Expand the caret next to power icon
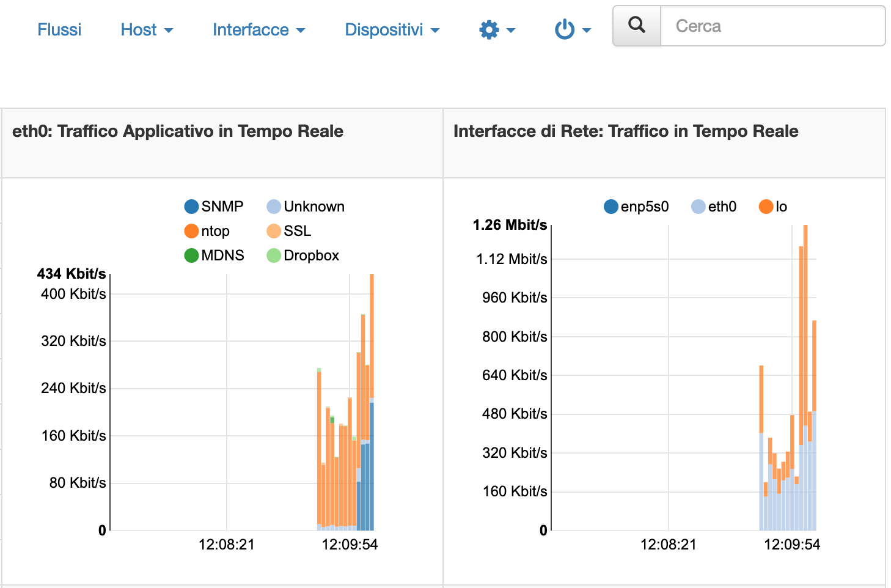Image resolution: width=891 pixels, height=588 pixels. click(x=587, y=31)
